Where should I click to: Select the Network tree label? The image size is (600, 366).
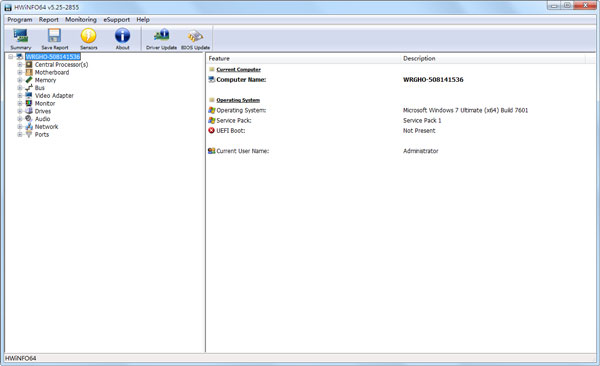click(x=46, y=127)
